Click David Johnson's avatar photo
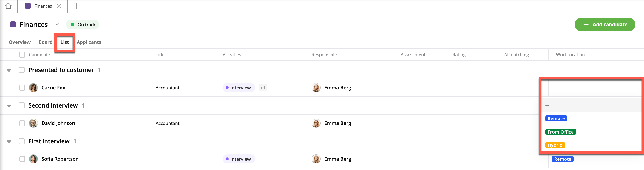This screenshot has height=170, width=644. tap(33, 123)
